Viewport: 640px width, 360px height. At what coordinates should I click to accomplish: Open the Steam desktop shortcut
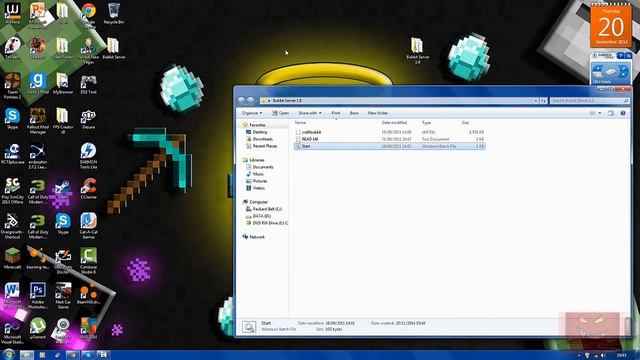click(x=62, y=189)
